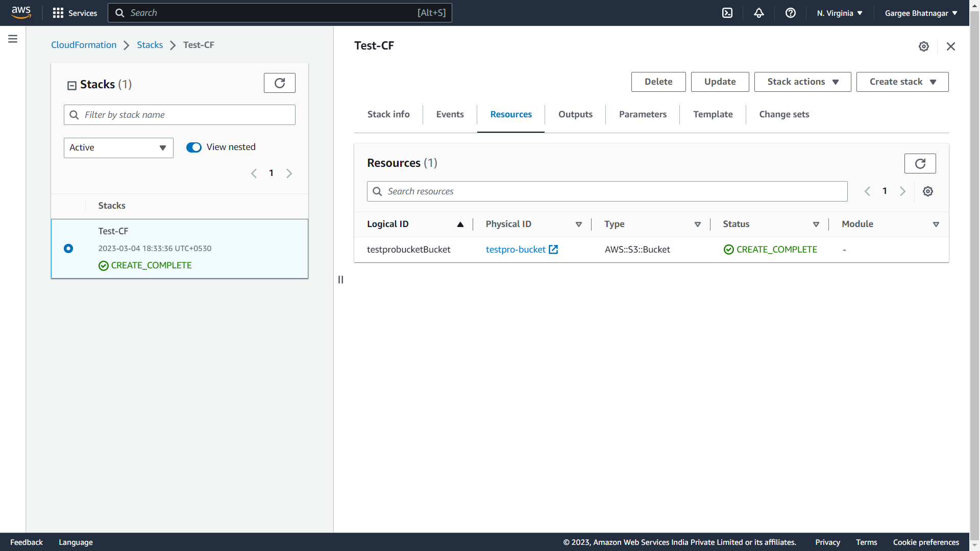This screenshot has height=551, width=980.
Task: Open the notifications bell
Action: tap(759, 13)
